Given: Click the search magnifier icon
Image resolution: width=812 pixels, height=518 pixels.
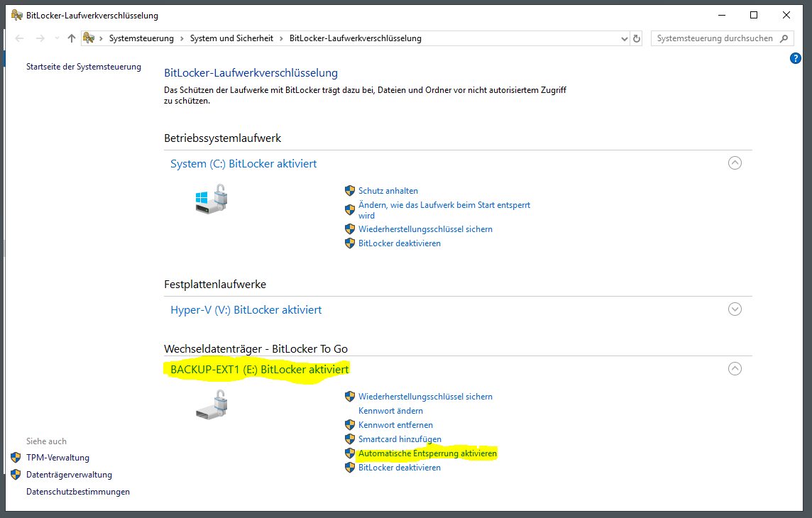Looking at the screenshot, I should pyautogui.click(x=784, y=38).
